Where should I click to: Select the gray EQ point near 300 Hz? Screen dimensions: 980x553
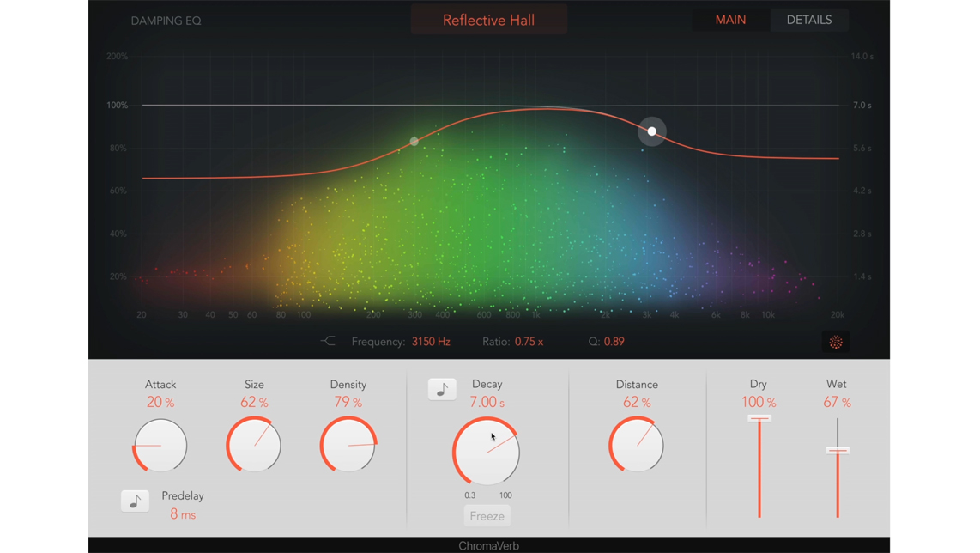pyautogui.click(x=414, y=141)
